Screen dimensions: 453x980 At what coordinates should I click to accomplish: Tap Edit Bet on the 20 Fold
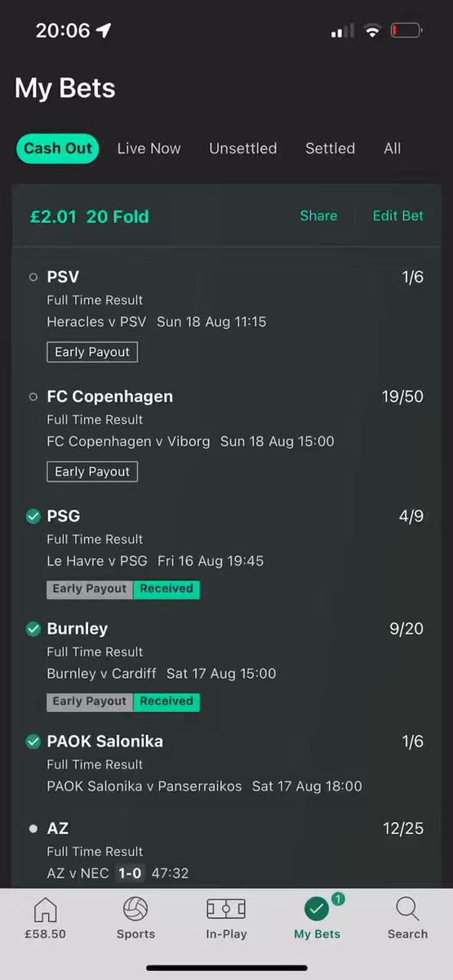coord(398,216)
